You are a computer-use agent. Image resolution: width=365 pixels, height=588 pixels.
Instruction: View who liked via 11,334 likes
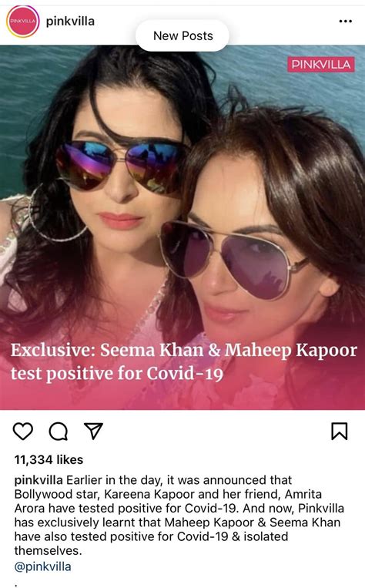[49, 460]
